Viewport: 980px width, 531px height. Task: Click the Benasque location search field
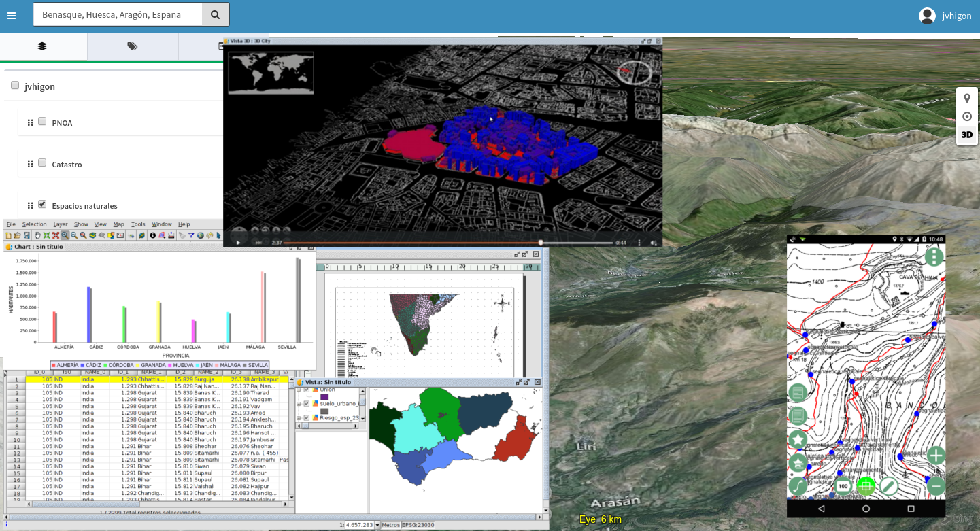(118, 14)
